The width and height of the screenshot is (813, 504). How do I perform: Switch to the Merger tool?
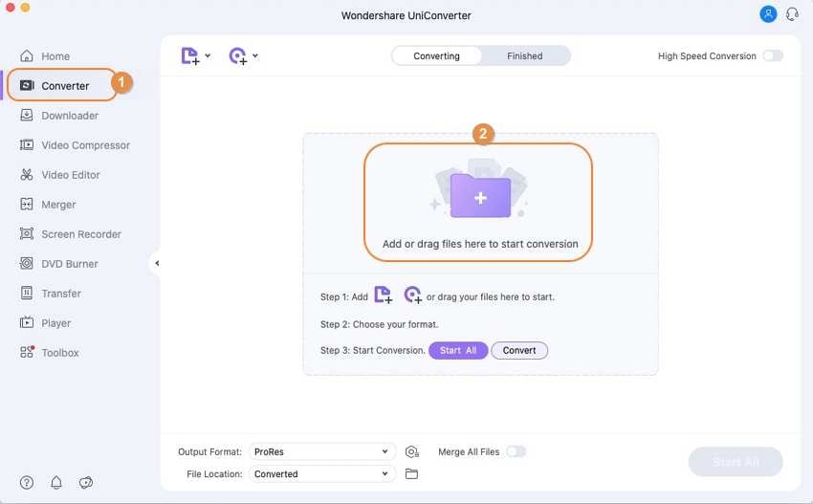pyautogui.click(x=48, y=205)
